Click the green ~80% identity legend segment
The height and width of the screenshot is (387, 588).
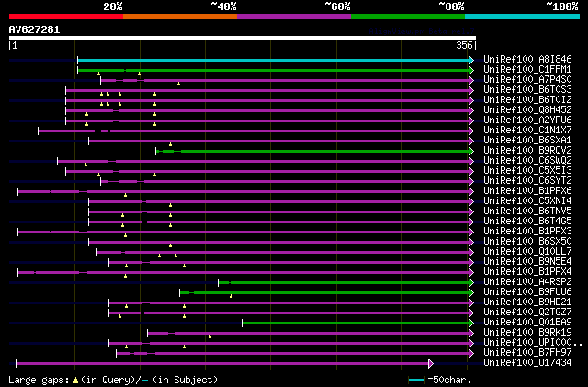point(408,17)
